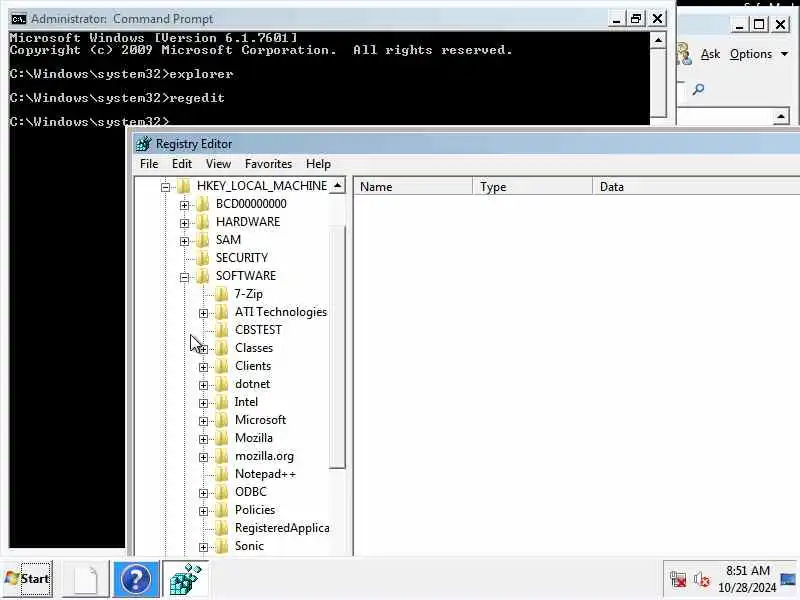Viewport: 800px width, 600px height.
Task: Click the registry tree scroll up arrow
Action: 337,186
